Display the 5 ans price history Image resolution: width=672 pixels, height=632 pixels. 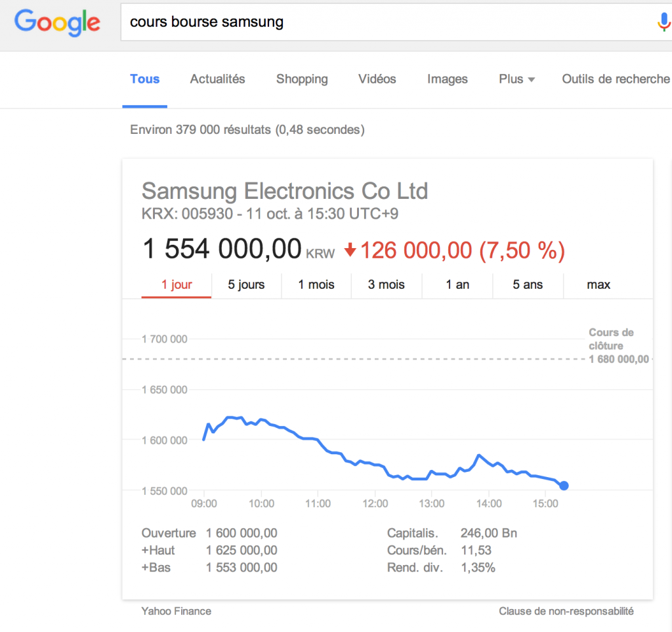click(528, 285)
